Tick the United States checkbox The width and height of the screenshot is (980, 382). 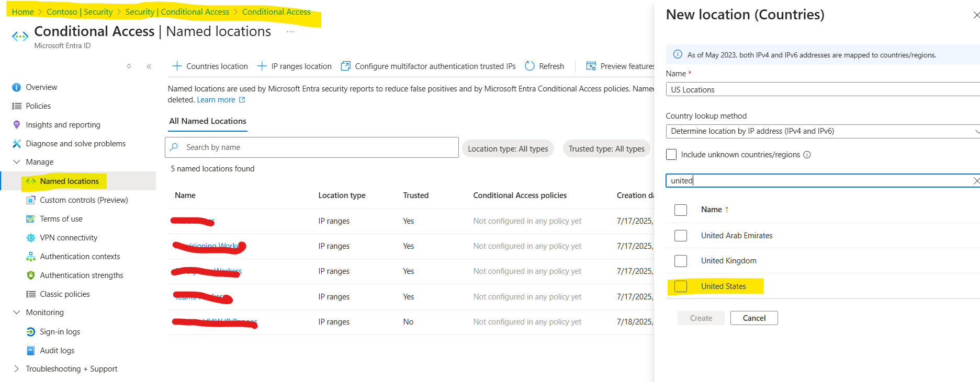(681, 286)
